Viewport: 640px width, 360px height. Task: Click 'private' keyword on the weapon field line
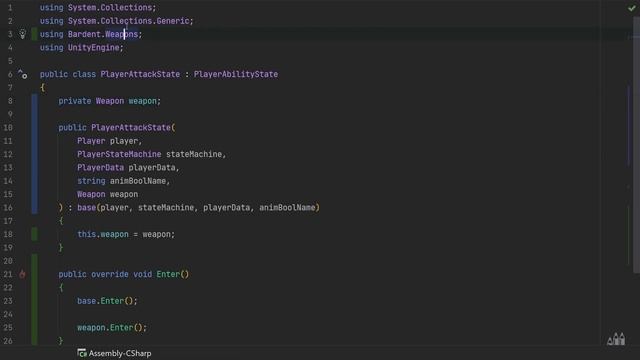pyautogui.click(x=74, y=101)
